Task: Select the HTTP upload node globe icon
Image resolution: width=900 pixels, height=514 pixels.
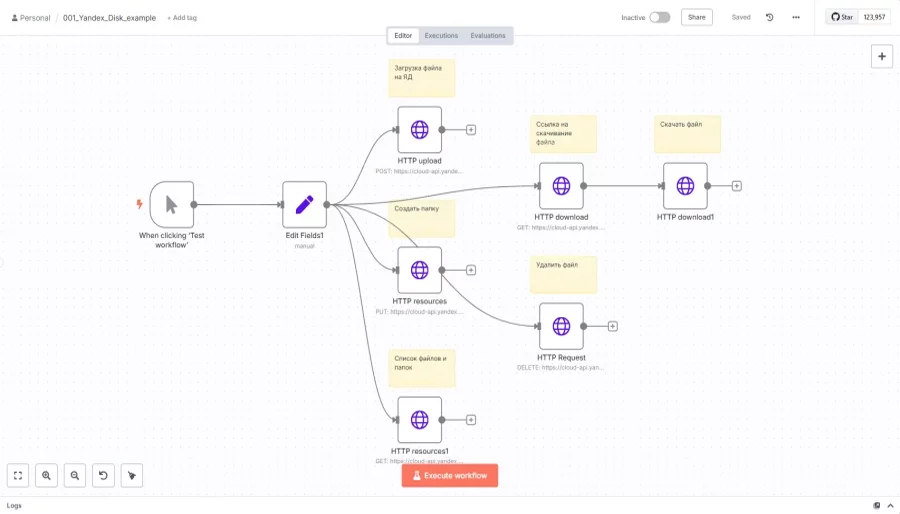Action: tap(419, 129)
